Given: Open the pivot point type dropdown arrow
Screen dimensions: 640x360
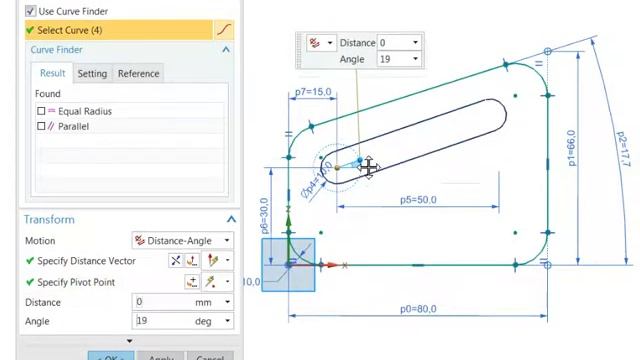Looking at the screenshot, I should coord(227,282).
